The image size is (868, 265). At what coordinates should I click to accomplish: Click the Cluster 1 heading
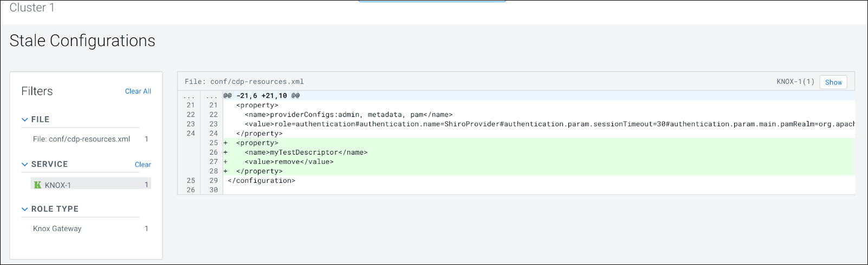[32, 8]
